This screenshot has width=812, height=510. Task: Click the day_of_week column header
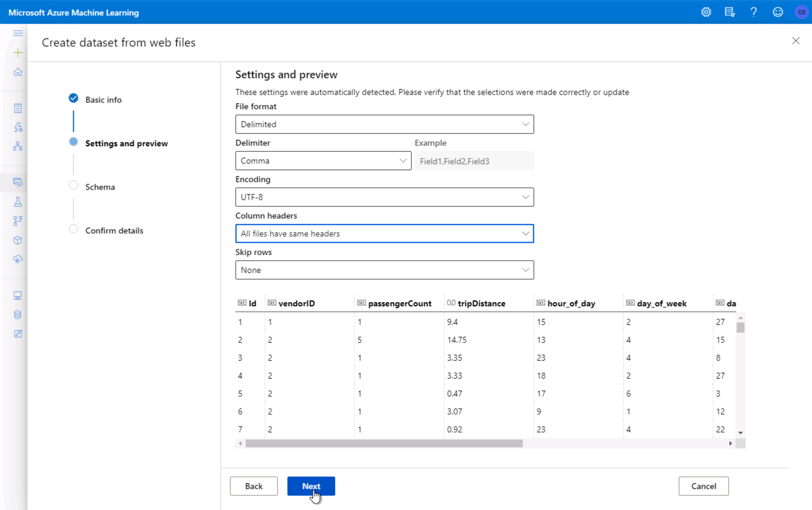pos(662,303)
